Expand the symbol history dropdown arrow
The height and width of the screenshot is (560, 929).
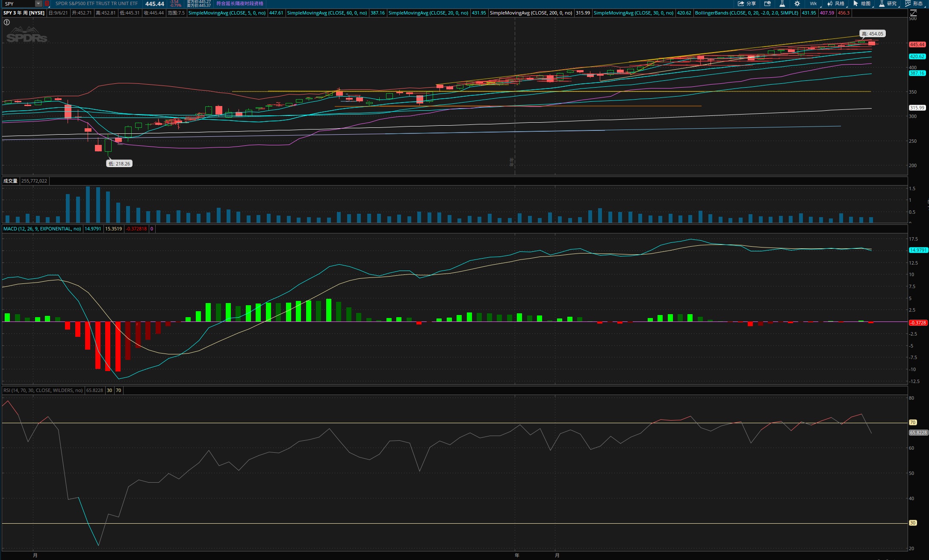(38, 3)
